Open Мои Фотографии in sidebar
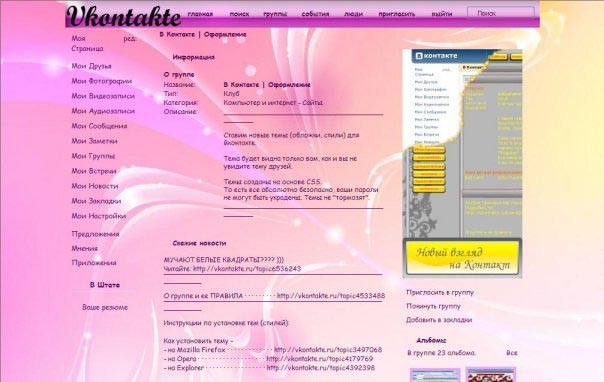 pos(102,81)
